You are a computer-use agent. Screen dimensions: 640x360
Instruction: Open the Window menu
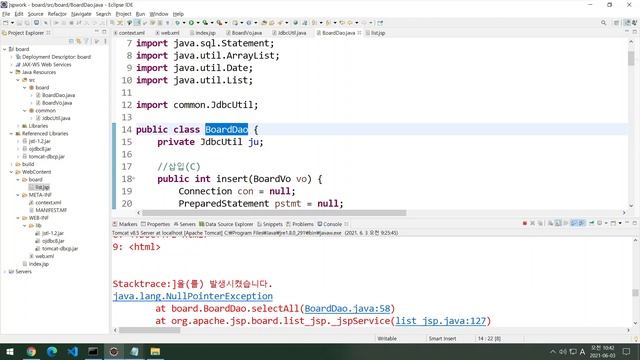[x=159, y=14]
